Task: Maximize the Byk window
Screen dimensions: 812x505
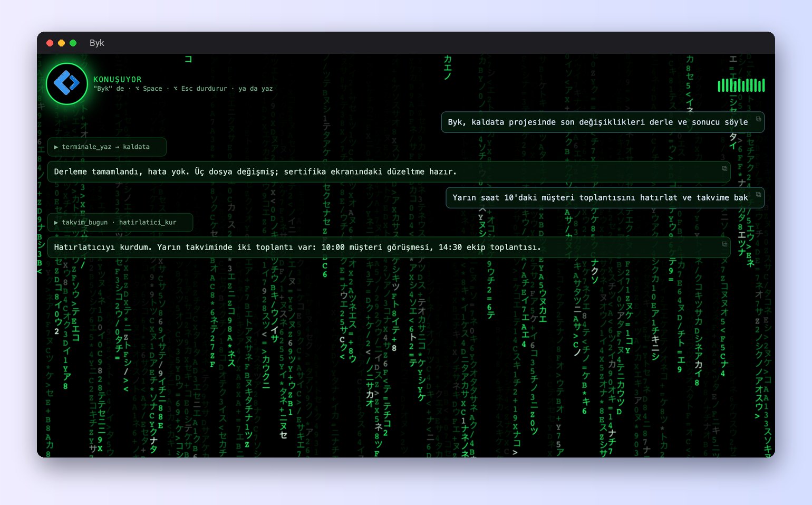Action: pos(73,43)
